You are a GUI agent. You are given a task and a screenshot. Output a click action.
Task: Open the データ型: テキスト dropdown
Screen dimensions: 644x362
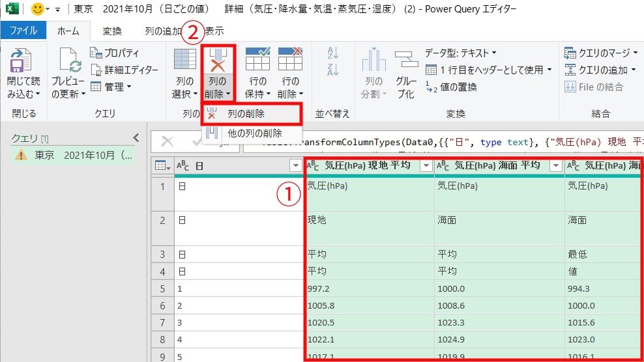click(x=460, y=53)
